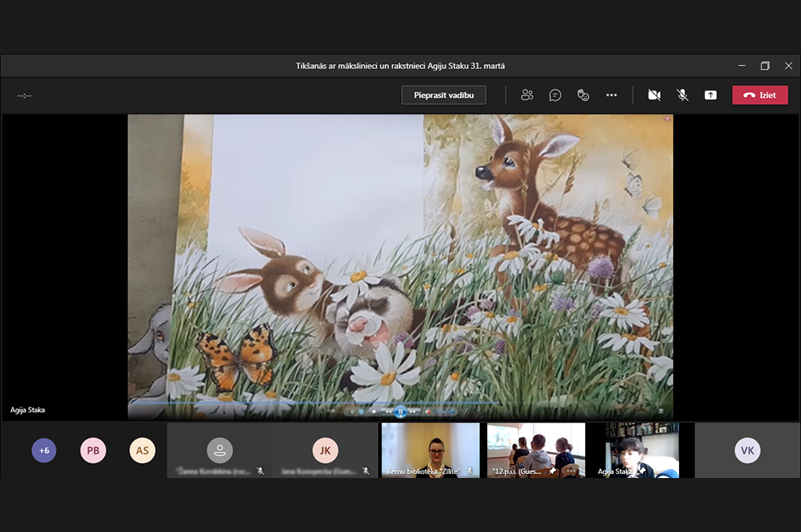Viewport: 801px width, 532px height.
Task: Close the meeting window
Action: (788, 66)
